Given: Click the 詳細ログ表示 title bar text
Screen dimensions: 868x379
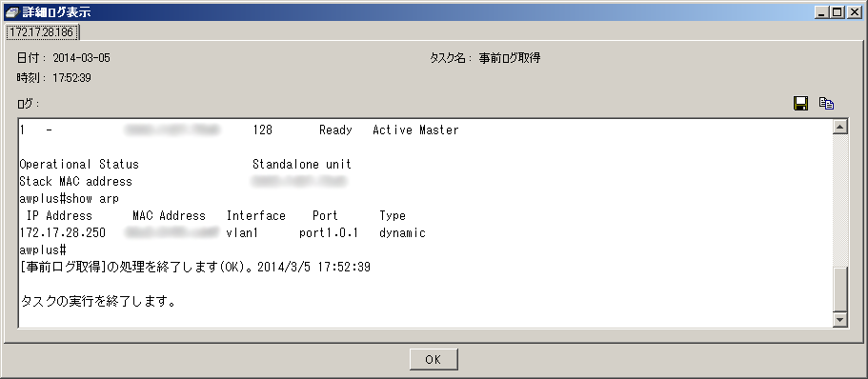Looking at the screenshot, I should (x=56, y=12).
